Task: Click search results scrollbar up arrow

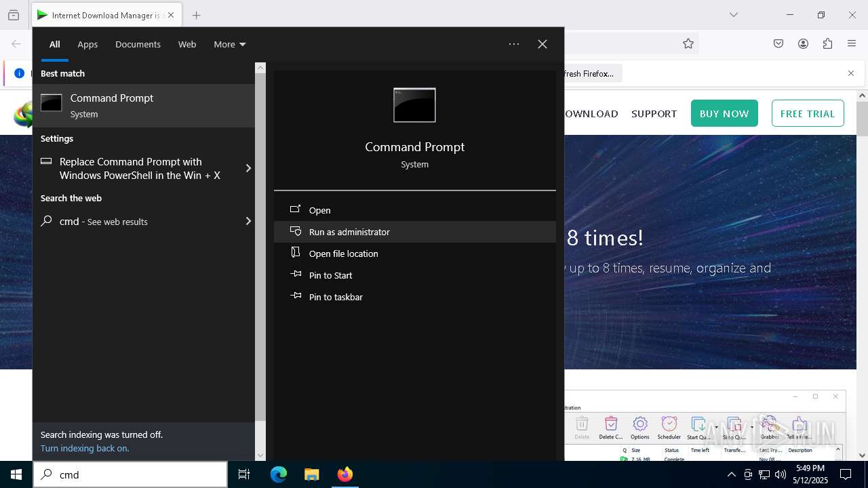Action: 260,68
